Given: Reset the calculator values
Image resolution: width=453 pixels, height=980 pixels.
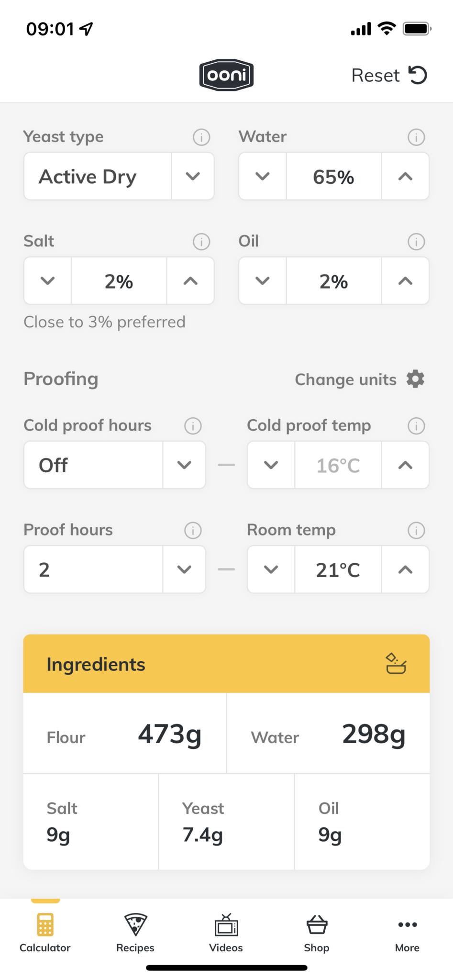Looking at the screenshot, I should click(389, 75).
